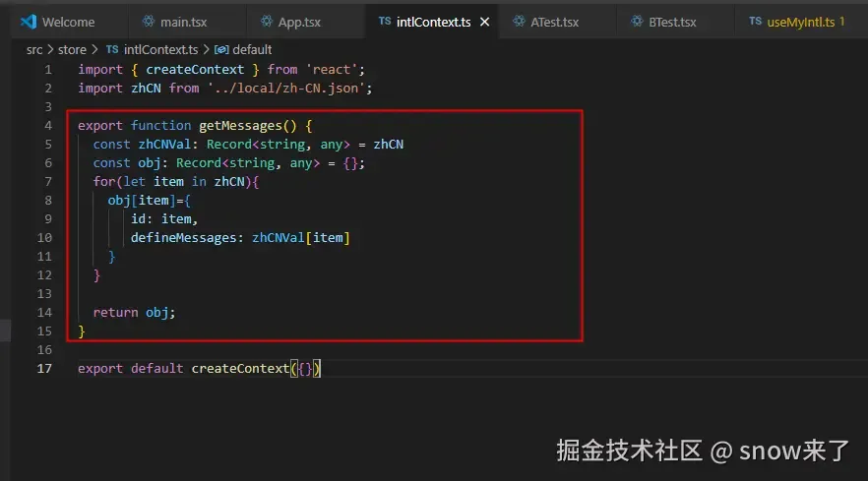The width and height of the screenshot is (868, 481).
Task: Click line number 17 in the gutter
Action: click(x=44, y=369)
